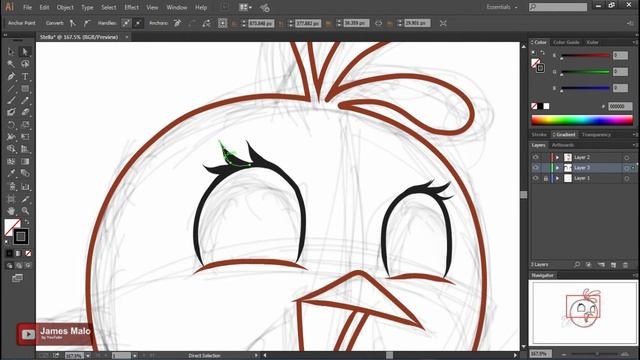The height and width of the screenshot is (360, 640).
Task: Unlock Layer 1 via lock icon
Action: 546,178
